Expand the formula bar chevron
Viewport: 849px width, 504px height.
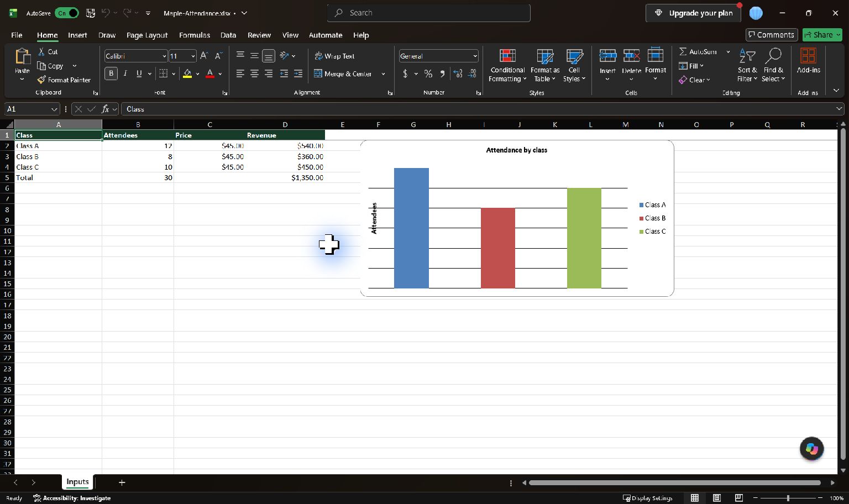click(839, 109)
